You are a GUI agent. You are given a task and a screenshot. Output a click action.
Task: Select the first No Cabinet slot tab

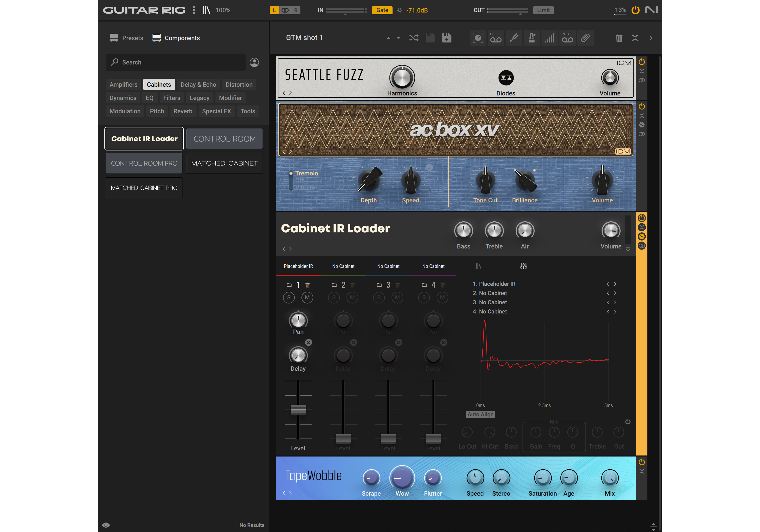click(343, 266)
